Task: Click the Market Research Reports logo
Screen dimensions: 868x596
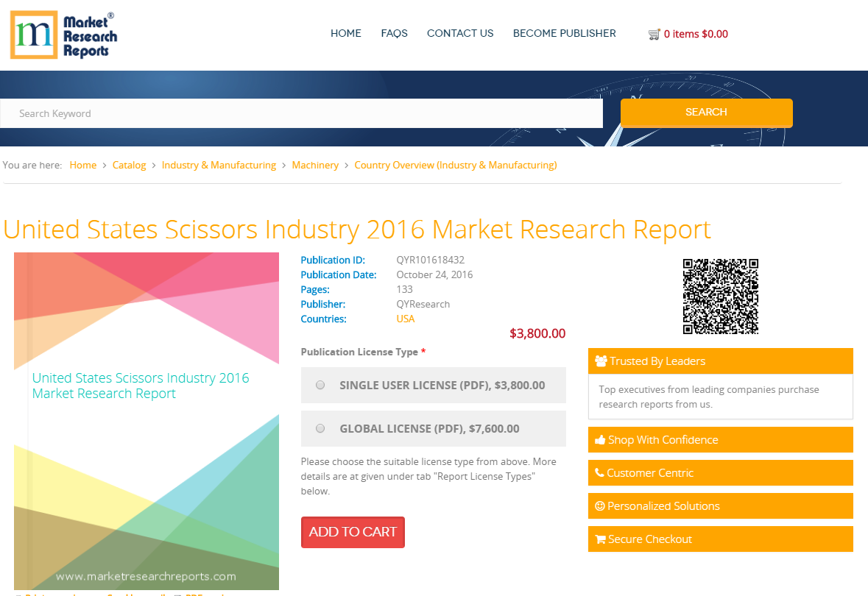Action: 63,34
